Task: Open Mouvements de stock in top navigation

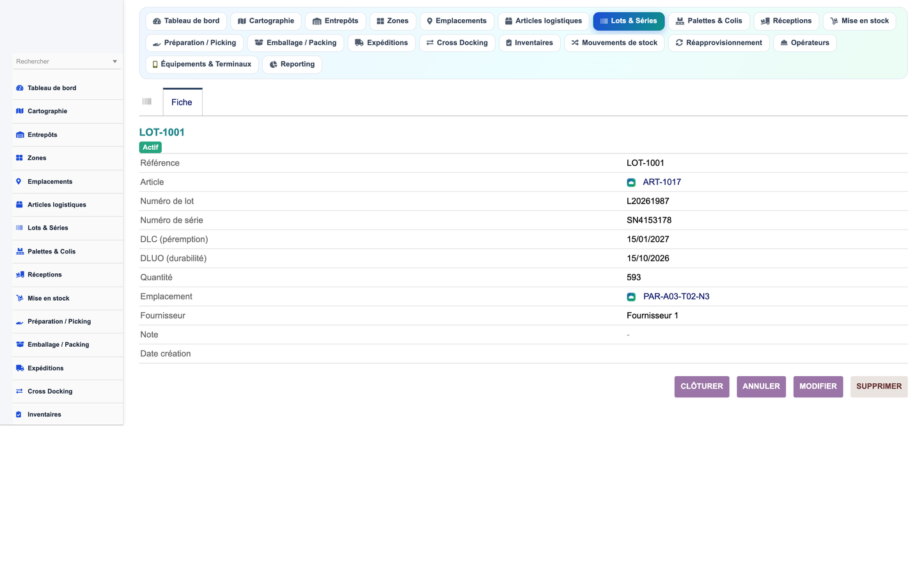Action: click(x=615, y=43)
